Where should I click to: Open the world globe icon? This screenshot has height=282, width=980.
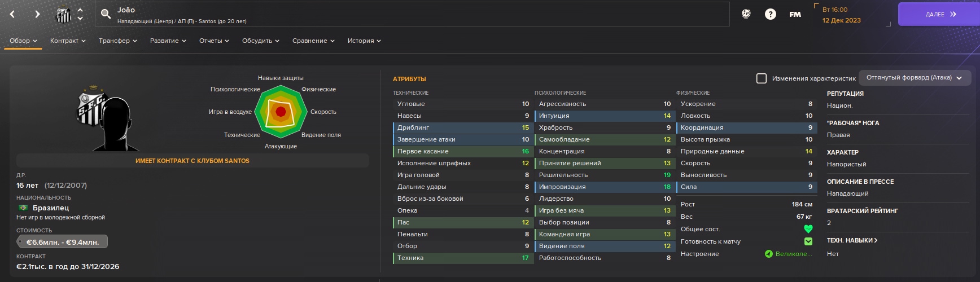tap(746, 14)
